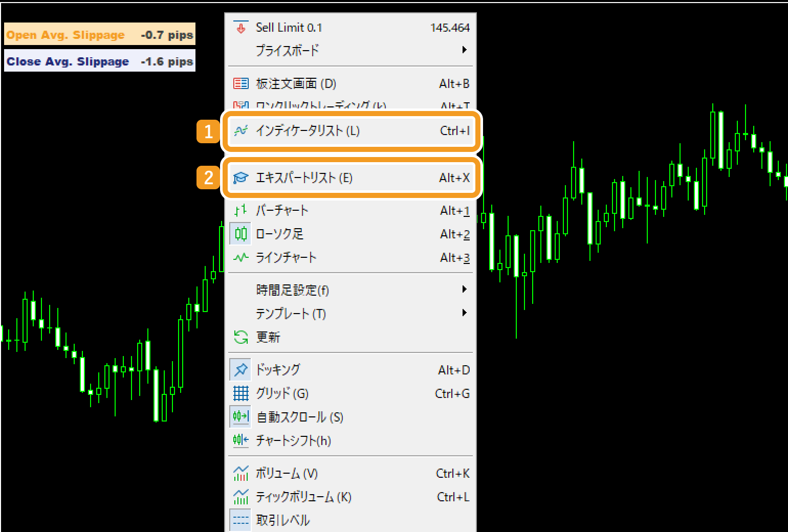Click the インディケータリスト indicator icon
Screen dimensions: 788x532
pyautogui.click(x=240, y=131)
